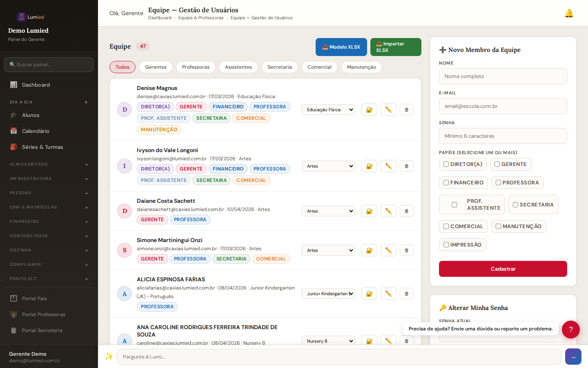Send the Lumi question with arrow button
This screenshot has width=588, height=368.
573,357
